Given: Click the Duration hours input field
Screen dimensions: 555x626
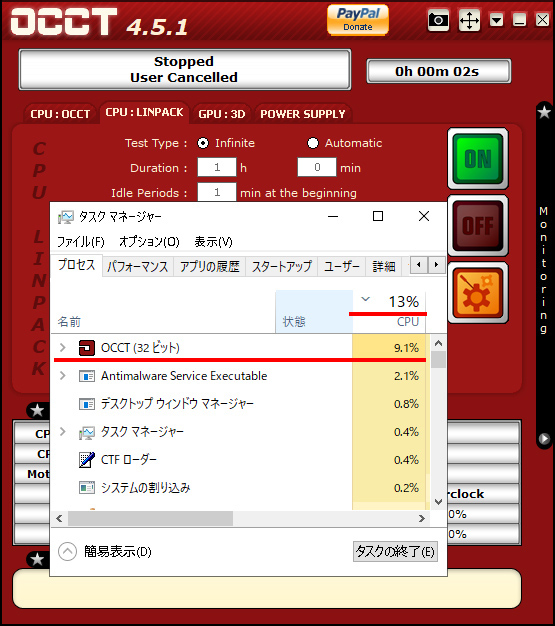Looking at the screenshot, I should [217, 167].
